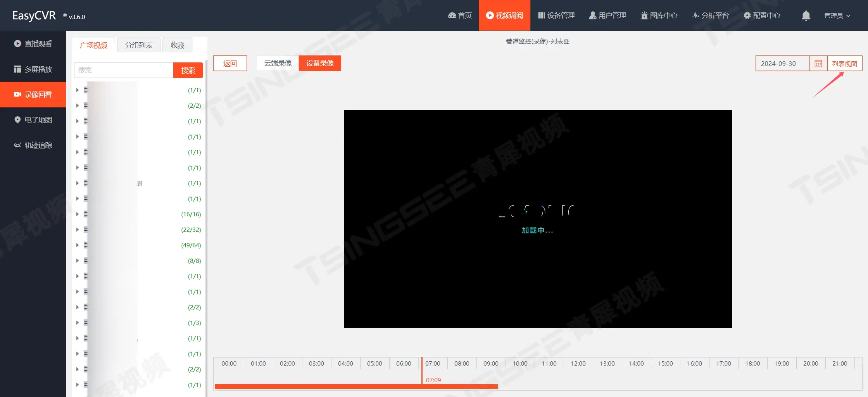This screenshot has height=397, width=868.
Task: Open 图库中心 in top navigation
Action: tap(659, 16)
